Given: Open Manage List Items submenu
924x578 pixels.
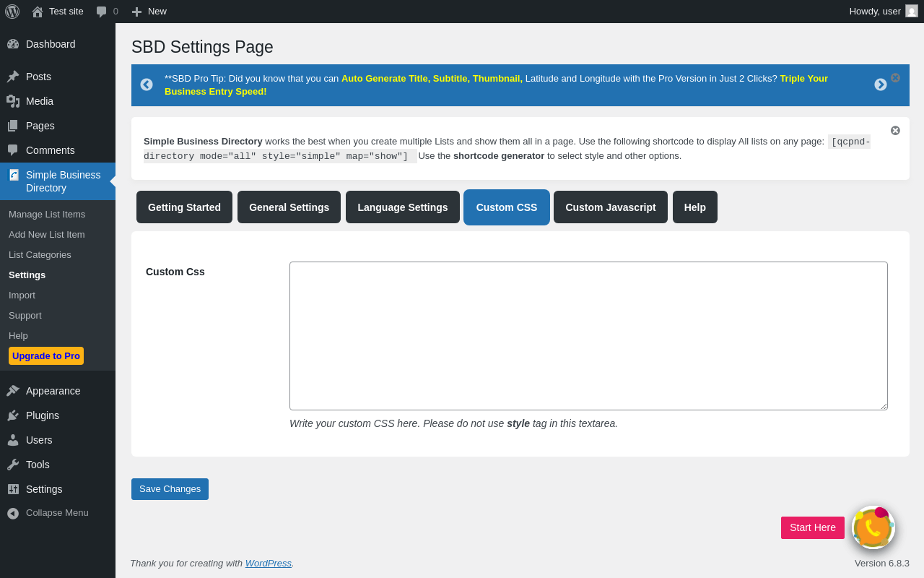Looking at the screenshot, I should tap(47, 214).
